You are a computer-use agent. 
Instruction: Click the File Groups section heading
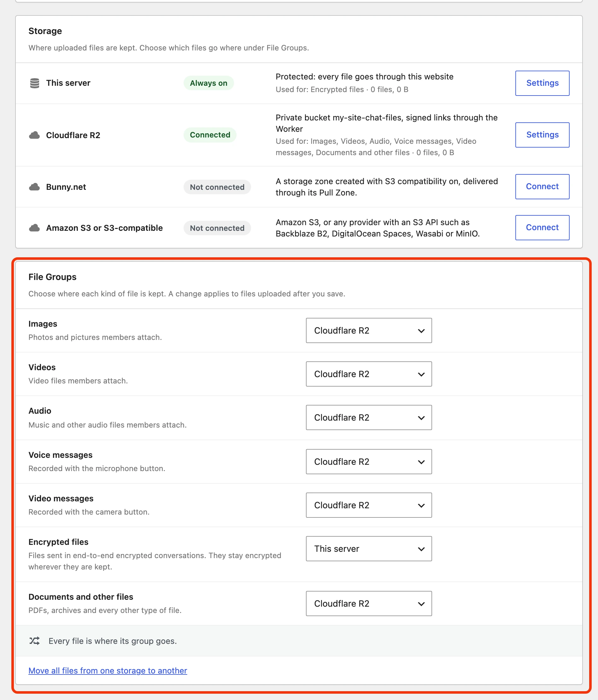(x=52, y=277)
